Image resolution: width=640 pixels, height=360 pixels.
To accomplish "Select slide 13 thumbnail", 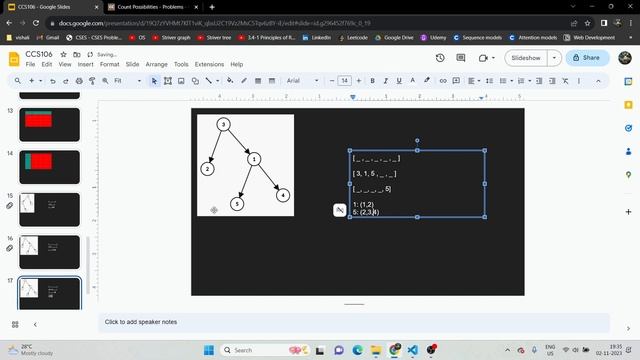I will click(x=49, y=124).
